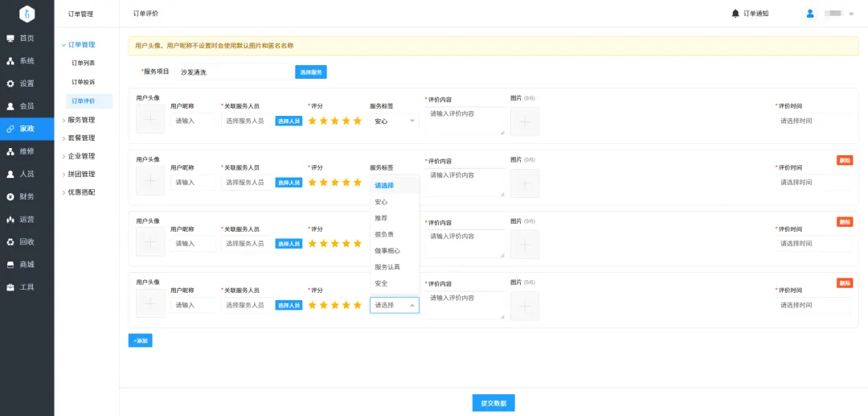Upload avatar in the last review row
This screenshot has width=868, height=416.
click(x=150, y=303)
